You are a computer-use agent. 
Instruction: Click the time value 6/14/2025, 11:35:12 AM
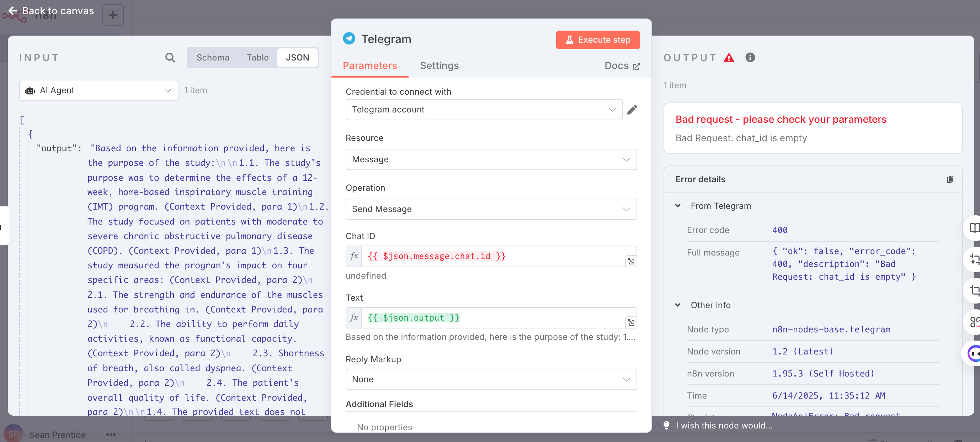tap(828, 396)
